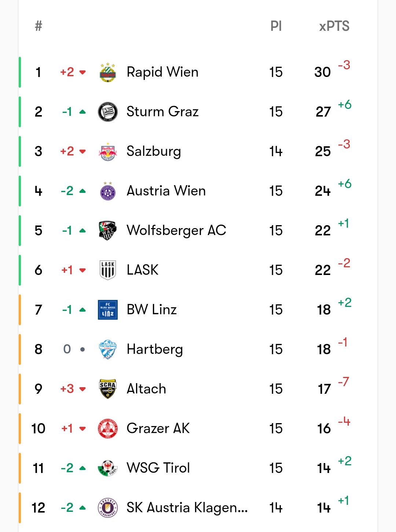Viewport: 396px width, 532px height.
Task: Click the Altach SCRA badge
Action: click(x=108, y=389)
